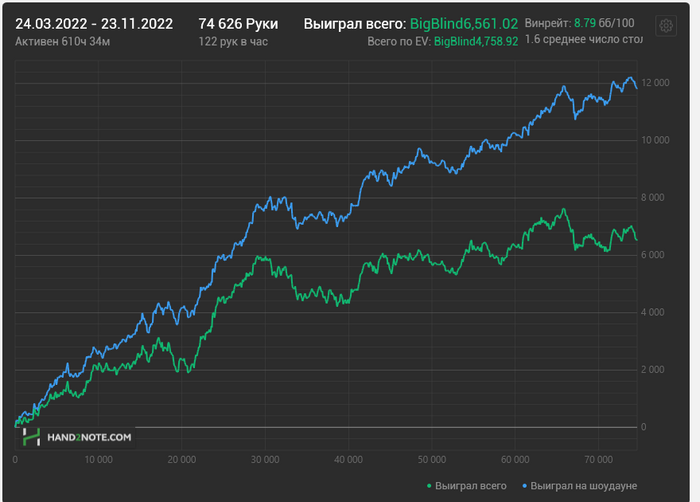Click the '10 000' Y-axis label
The image size is (700, 502).
655,140
